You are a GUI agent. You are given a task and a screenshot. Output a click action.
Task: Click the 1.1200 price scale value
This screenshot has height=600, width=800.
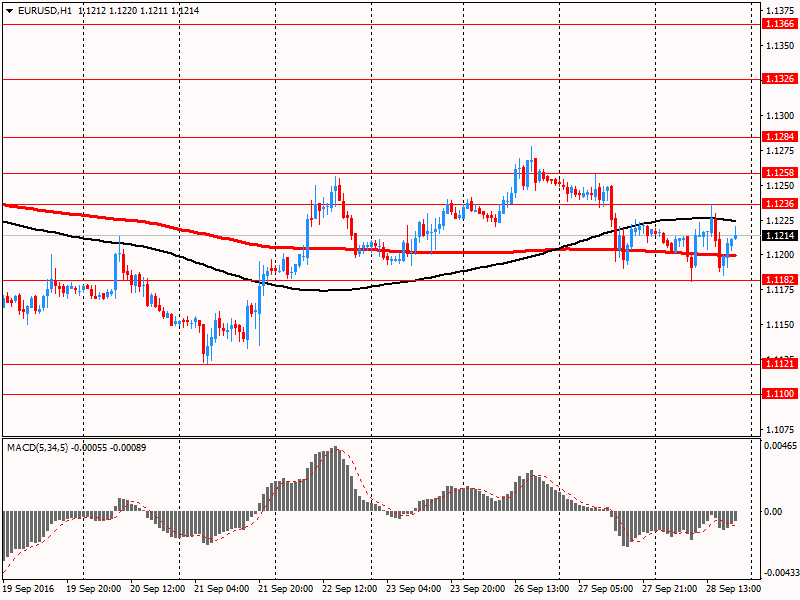780,255
